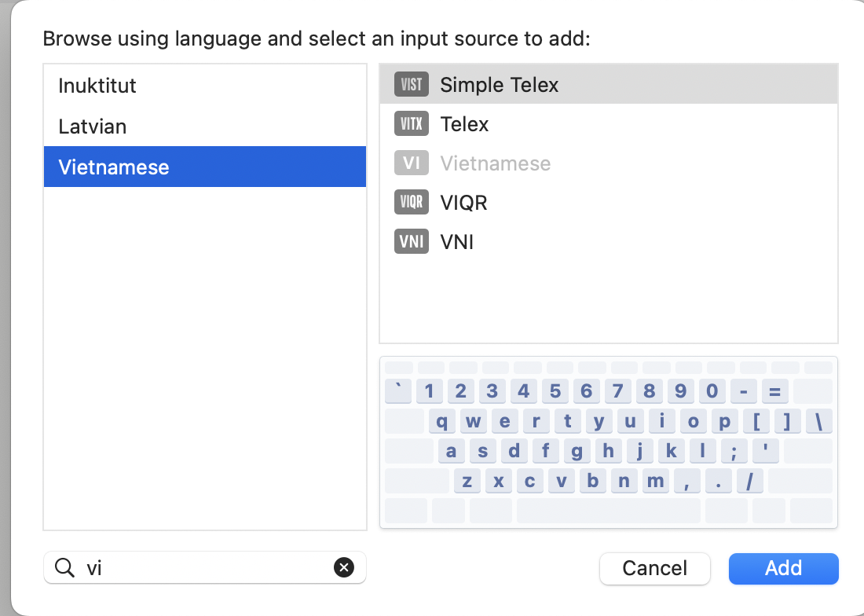Choose the VNI input source
Screen dimensions: 864x616
tap(457, 242)
